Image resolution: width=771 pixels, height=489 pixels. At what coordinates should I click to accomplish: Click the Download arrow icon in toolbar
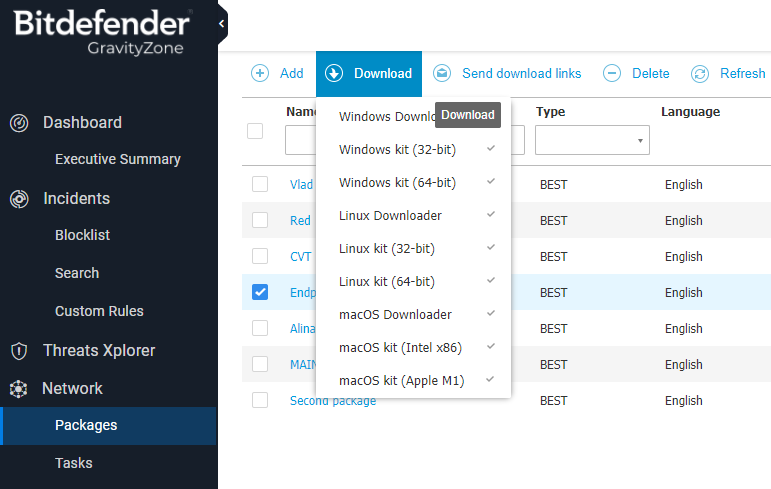[335, 73]
